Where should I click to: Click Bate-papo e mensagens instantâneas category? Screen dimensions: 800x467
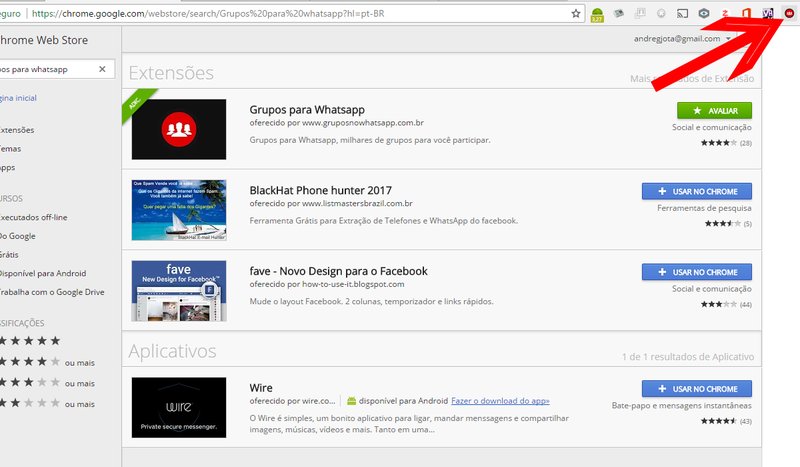coord(682,406)
